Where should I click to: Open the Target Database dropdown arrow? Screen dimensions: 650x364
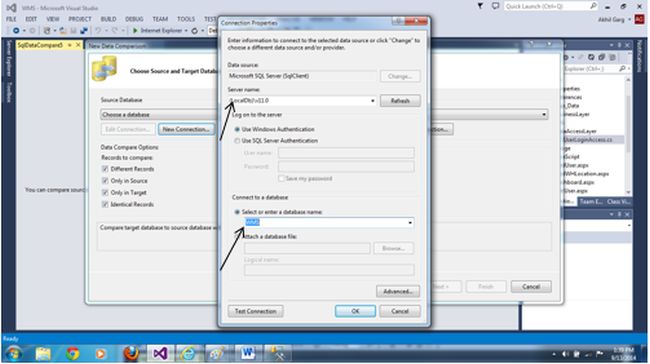[544, 114]
